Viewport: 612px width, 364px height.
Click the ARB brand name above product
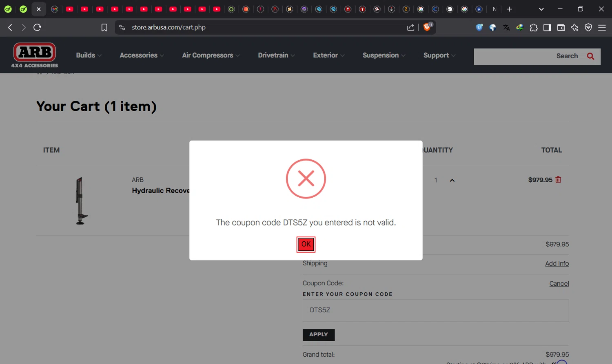137,180
